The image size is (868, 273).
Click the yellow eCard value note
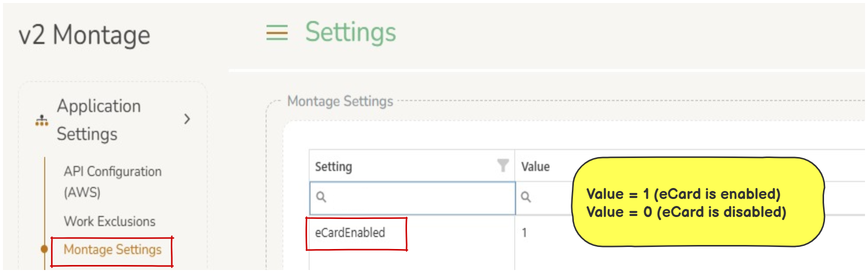[x=697, y=202]
